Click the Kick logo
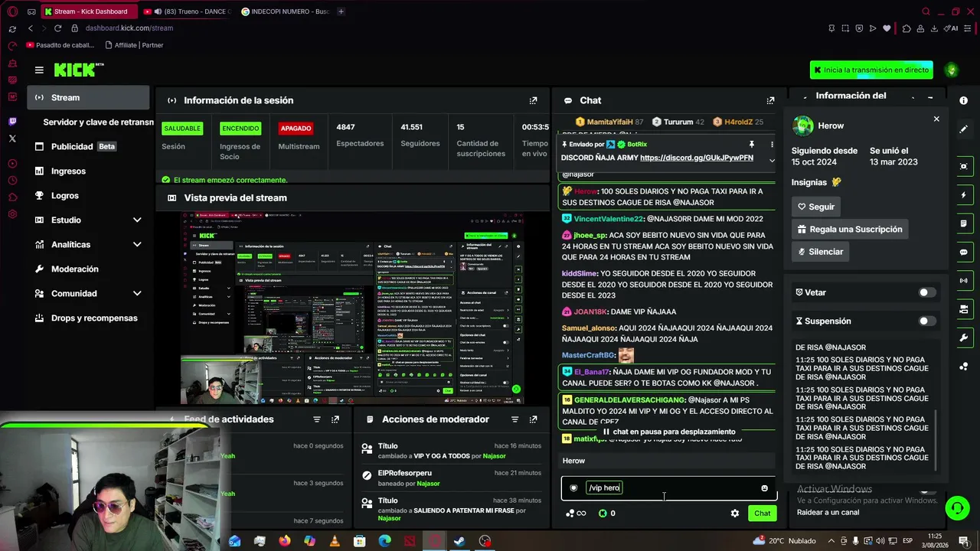This screenshot has height=551, width=980. [78, 70]
